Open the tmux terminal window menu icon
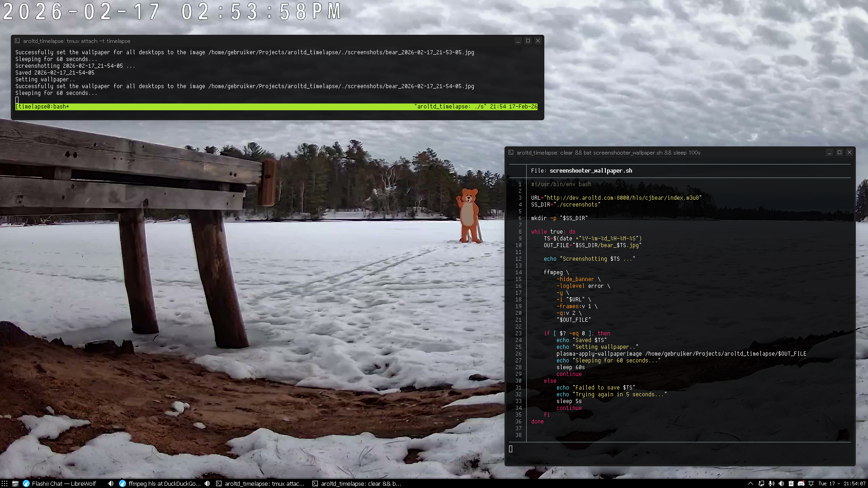868x488 pixels. [17, 41]
